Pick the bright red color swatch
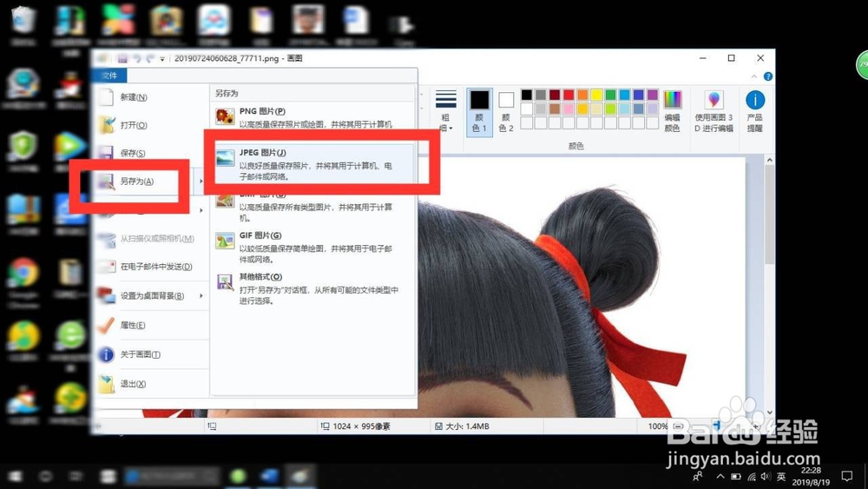The width and height of the screenshot is (868, 489). click(x=569, y=95)
